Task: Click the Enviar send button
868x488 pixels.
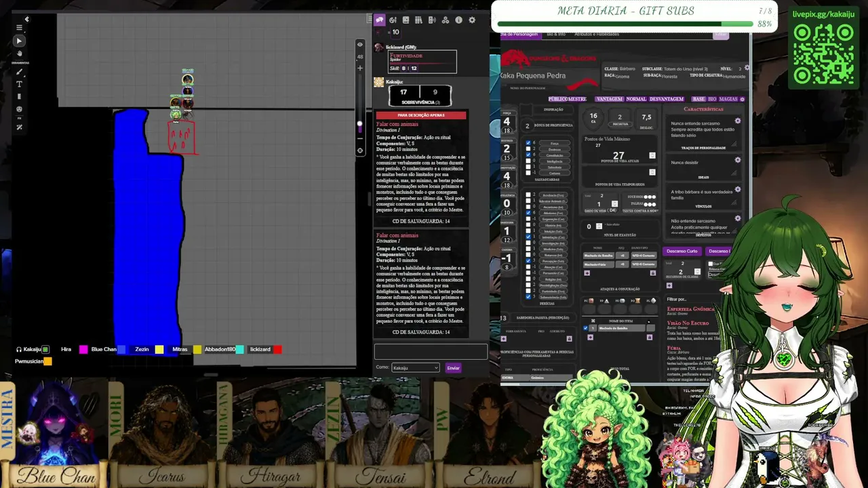Action: (453, 368)
